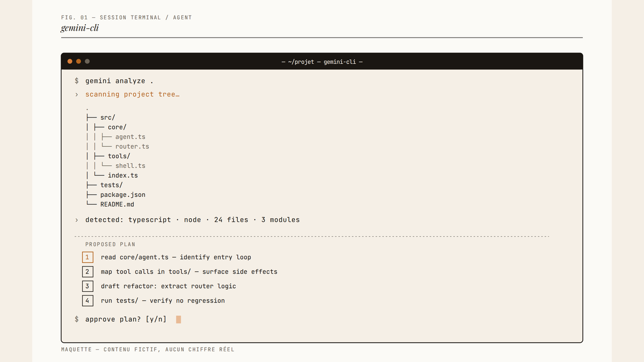Click the grey window dot in title bar
Image resolution: width=644 pixels, height=362 pixels.
coord(87,61)
